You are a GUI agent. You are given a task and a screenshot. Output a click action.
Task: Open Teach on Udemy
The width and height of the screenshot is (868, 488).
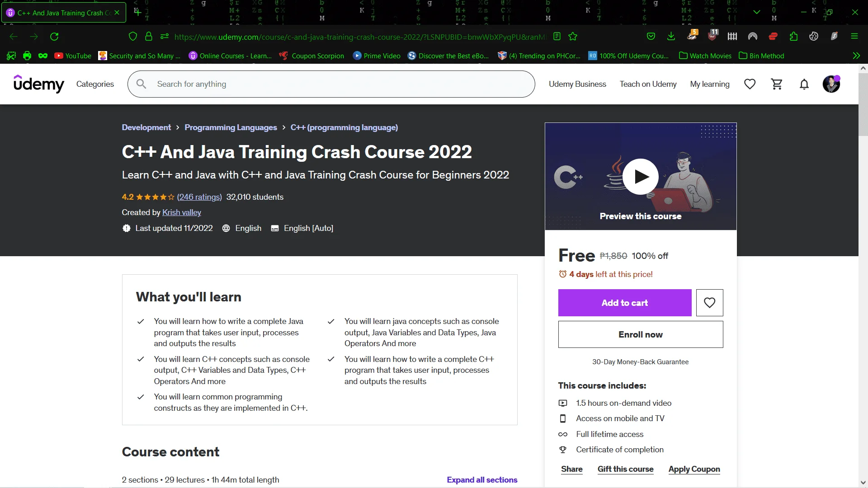click(648, 84)
